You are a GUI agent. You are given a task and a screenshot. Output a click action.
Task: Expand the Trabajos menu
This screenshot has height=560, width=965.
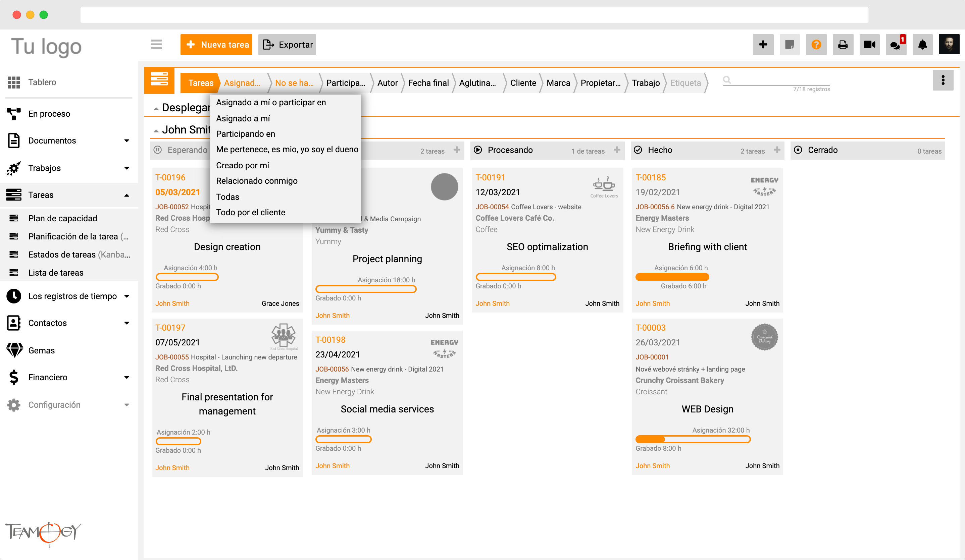tap(126, 168)
